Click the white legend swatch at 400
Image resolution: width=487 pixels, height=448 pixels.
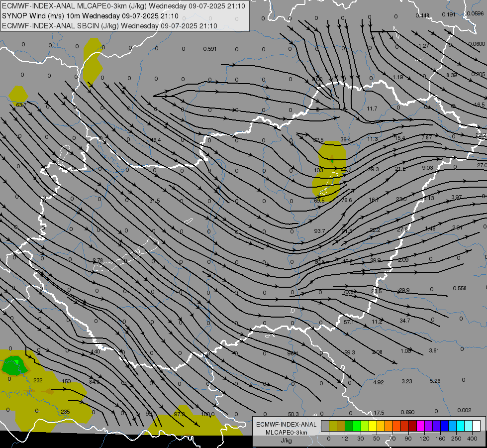pos(476,426)
